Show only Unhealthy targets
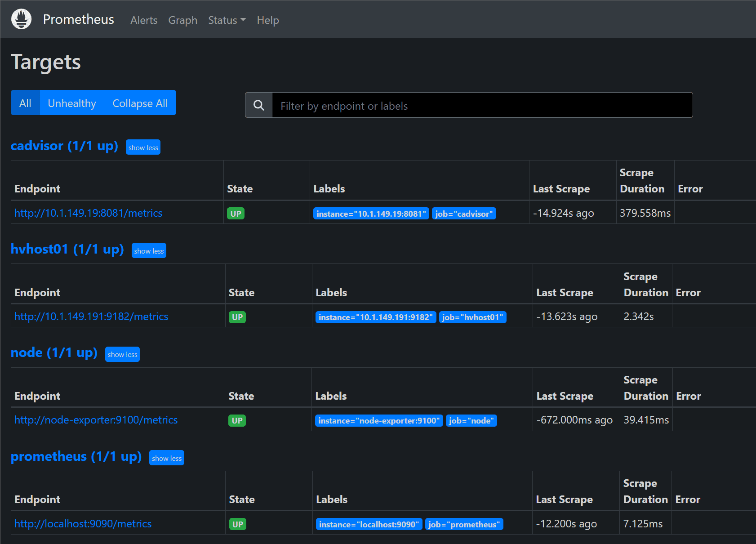Image resolution: width=756 pixels, height=544 pixels. [72, 103]
